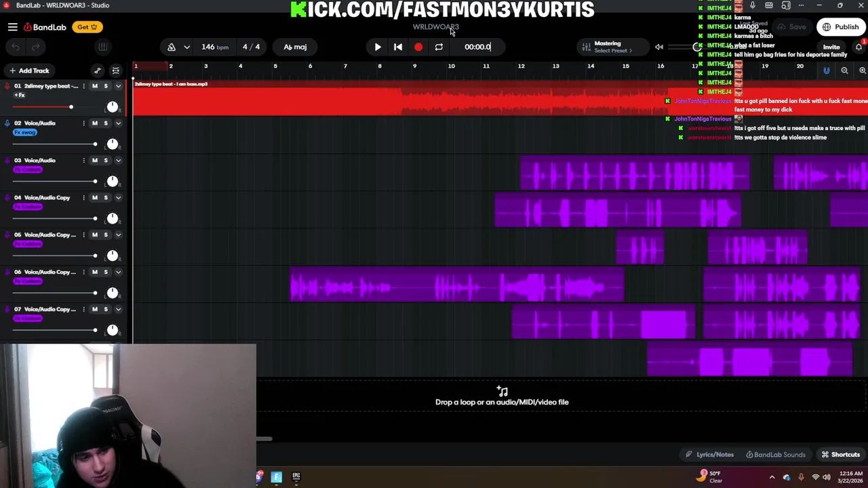Screen dimensions: 868x488
Task: Expand track 03 Voice/Audio chevron
Action: [x=118, y=161]
